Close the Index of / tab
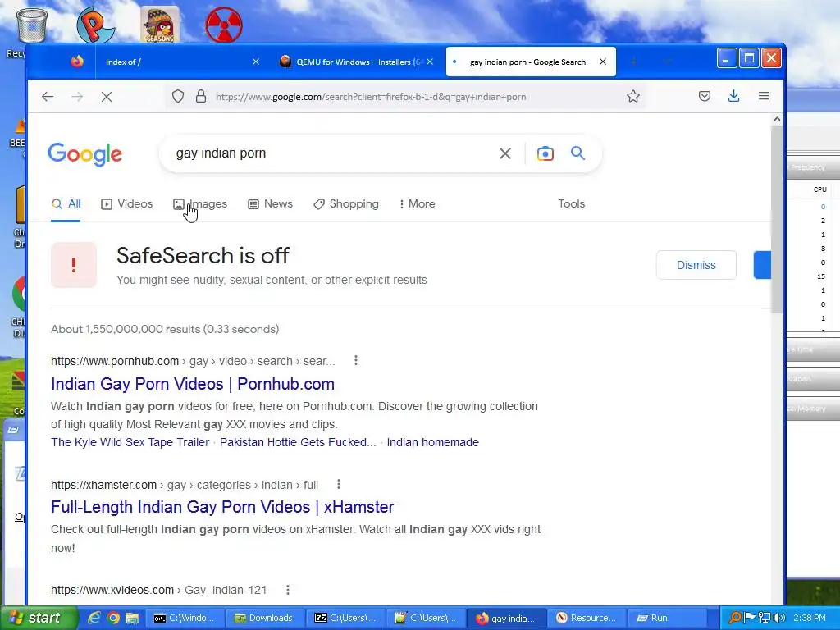This screenshot has height=630, width=840. click(256, 62)
